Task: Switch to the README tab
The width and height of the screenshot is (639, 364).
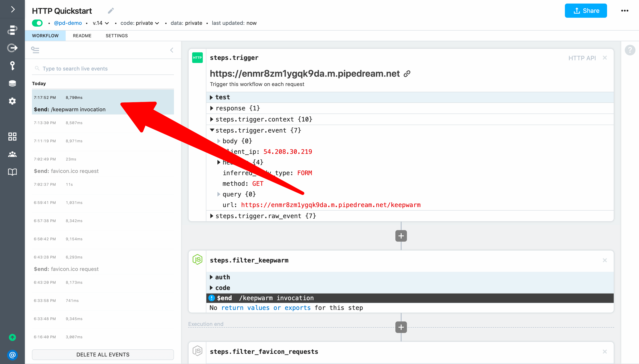Action: tap(82, 36)
